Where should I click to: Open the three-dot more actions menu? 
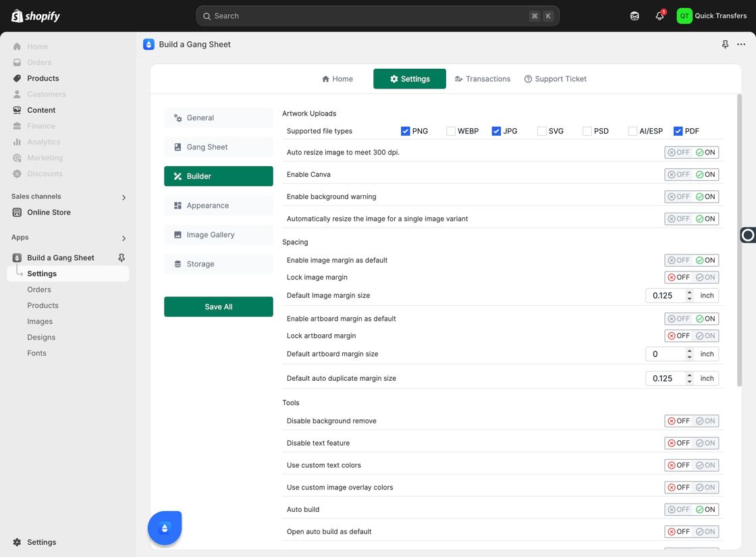pyautogui.click(x=741, y=45)
